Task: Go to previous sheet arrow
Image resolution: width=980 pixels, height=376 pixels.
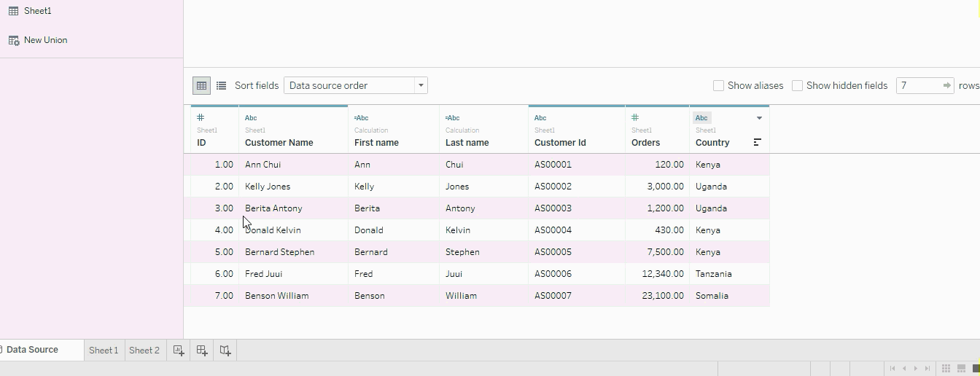Action: click(x=904, y=369)
